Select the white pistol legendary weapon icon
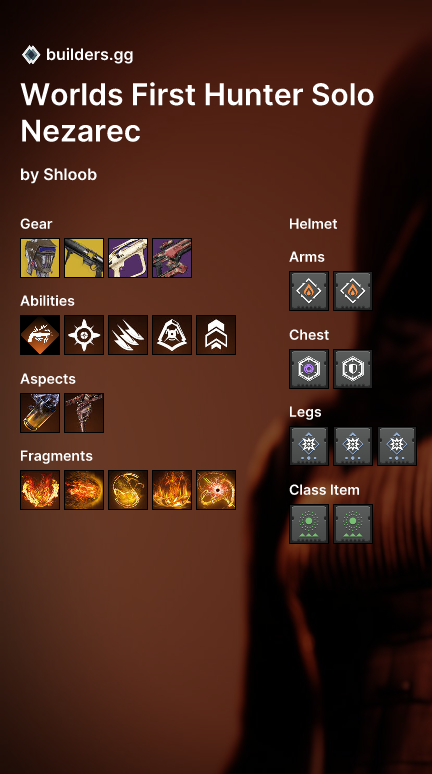The image size is (432, 774). pyautogui.click(x=128, y=258)
